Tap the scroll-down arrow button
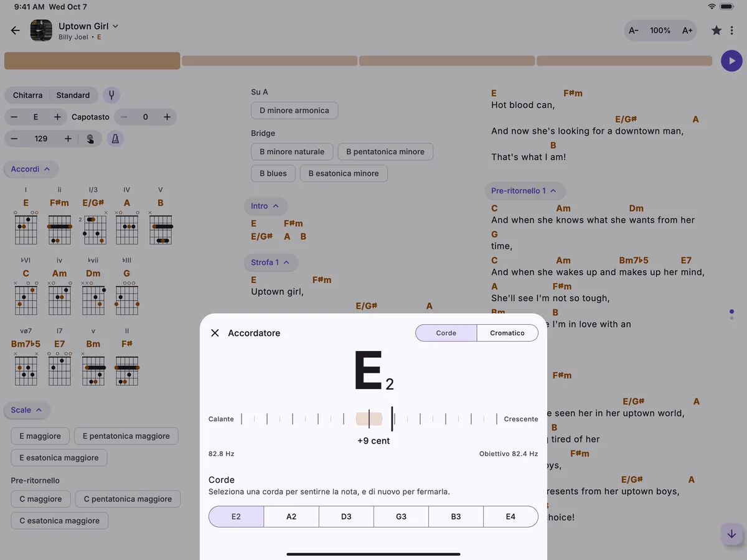Screen dimensions: 747x560 point(731,534)
